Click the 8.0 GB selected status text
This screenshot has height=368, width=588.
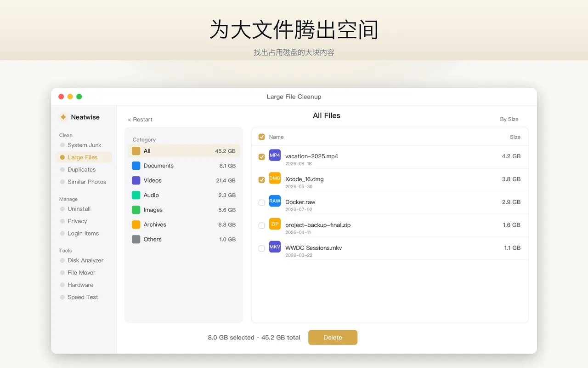coord(231,338)
